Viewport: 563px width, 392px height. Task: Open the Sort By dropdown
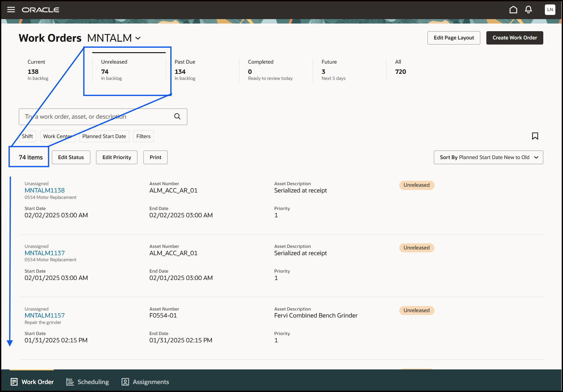click(x=488, y=157)
